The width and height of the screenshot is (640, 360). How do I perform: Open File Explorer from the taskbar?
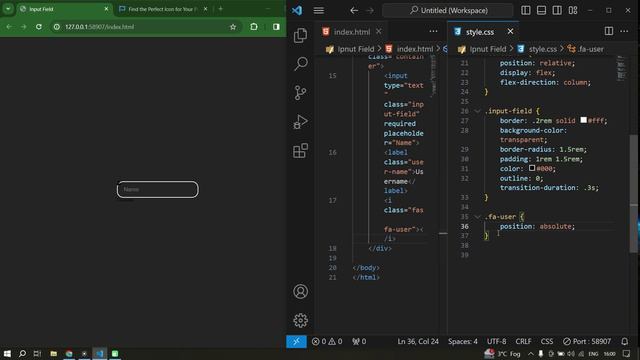click(53, 353)
